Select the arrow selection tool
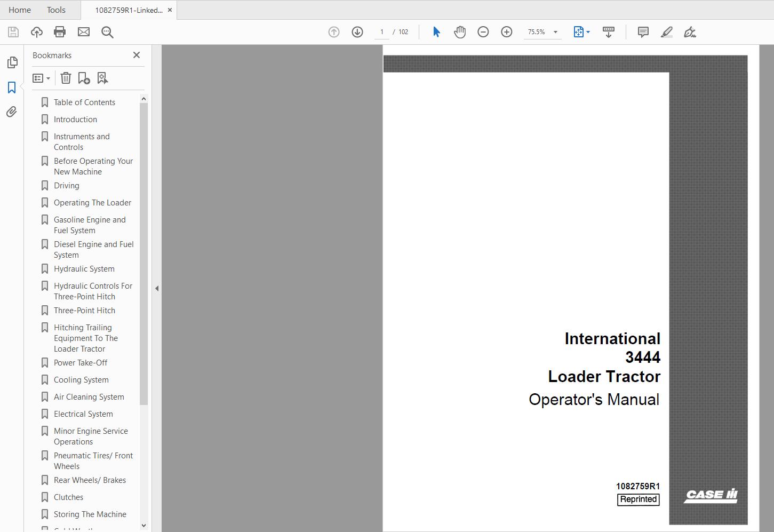774x532 pixels. 436,32
